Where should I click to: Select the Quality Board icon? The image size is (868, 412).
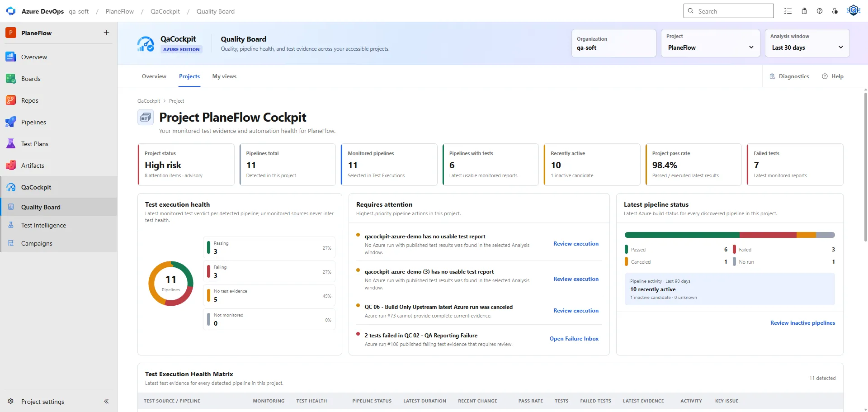pos(11,207)
